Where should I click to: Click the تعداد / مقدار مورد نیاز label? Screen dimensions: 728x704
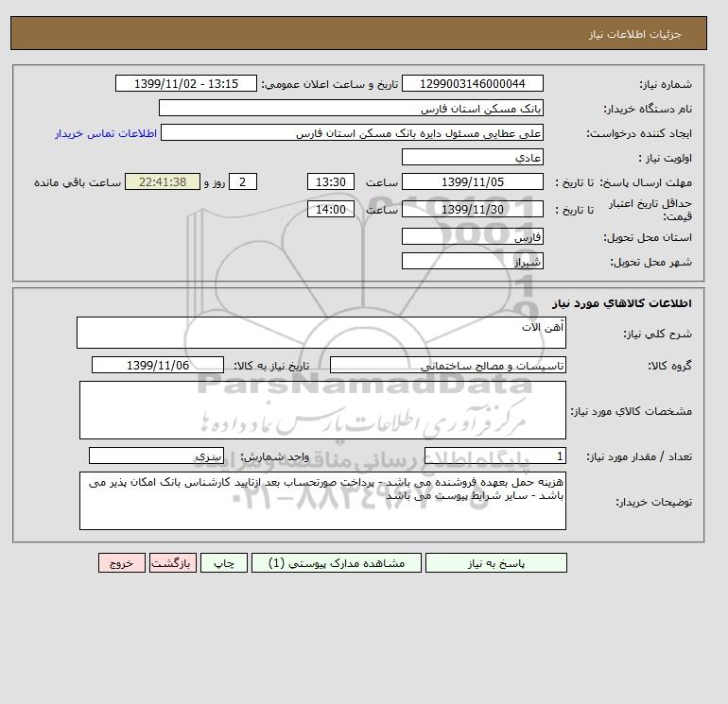[x=639, y=456]
